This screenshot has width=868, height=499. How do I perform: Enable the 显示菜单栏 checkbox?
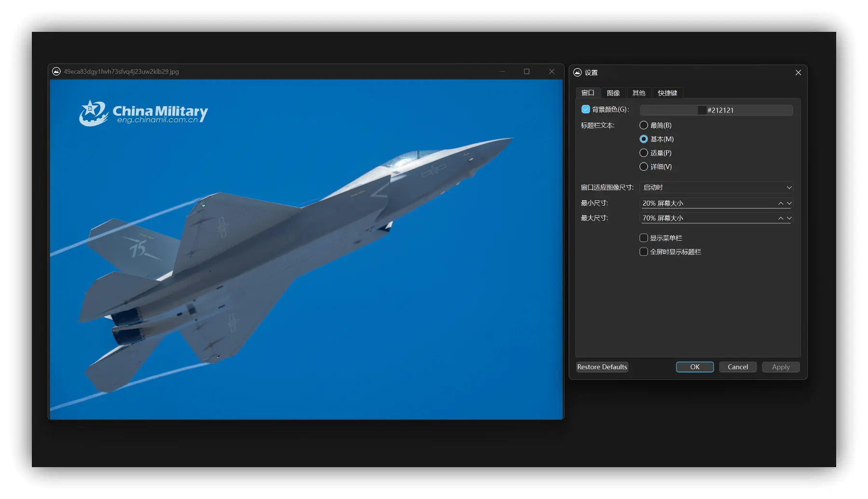tap(643, 238)
